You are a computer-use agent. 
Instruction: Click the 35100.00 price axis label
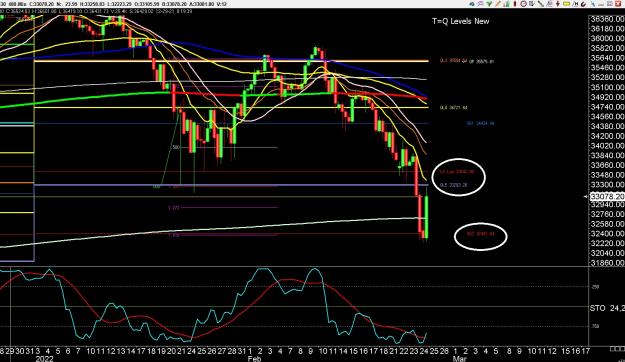[608, 87]
